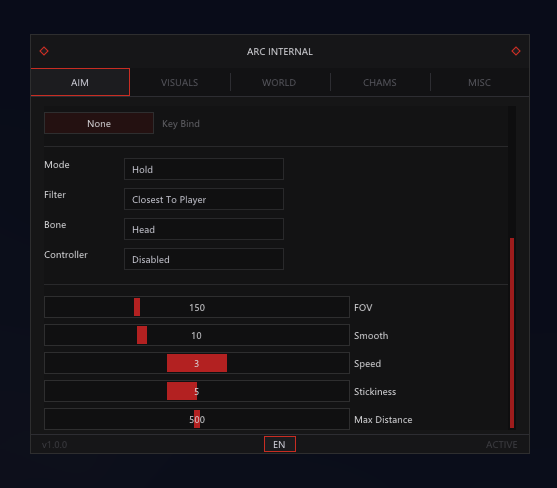Screen dimensions: 557x488
Task: Switch to the CHAMS tab
Action: point(379,82)
